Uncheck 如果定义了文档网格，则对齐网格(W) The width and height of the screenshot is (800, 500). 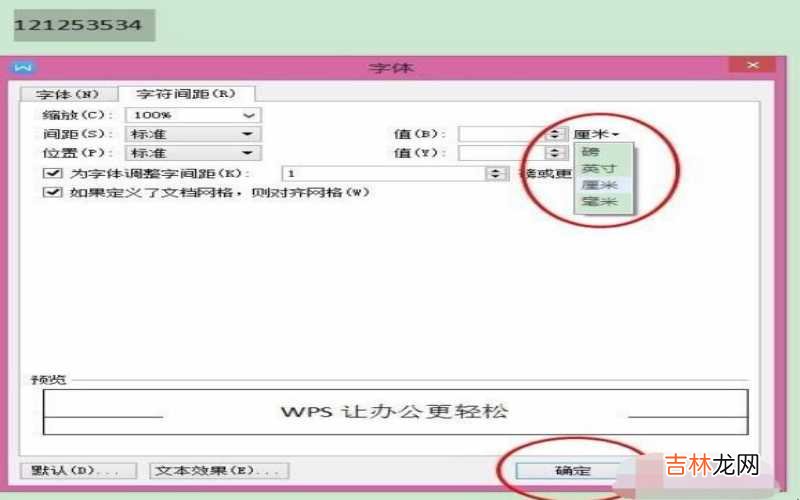pyautogui.click(x=53, y=192)
